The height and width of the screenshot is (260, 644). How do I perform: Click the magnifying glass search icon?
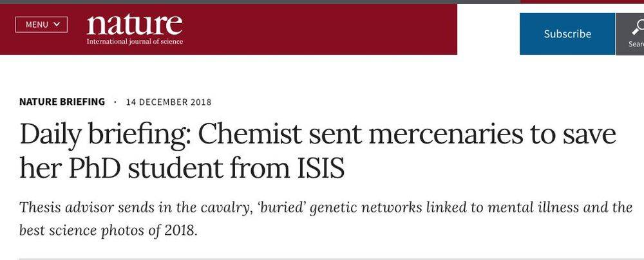(638, 26)
